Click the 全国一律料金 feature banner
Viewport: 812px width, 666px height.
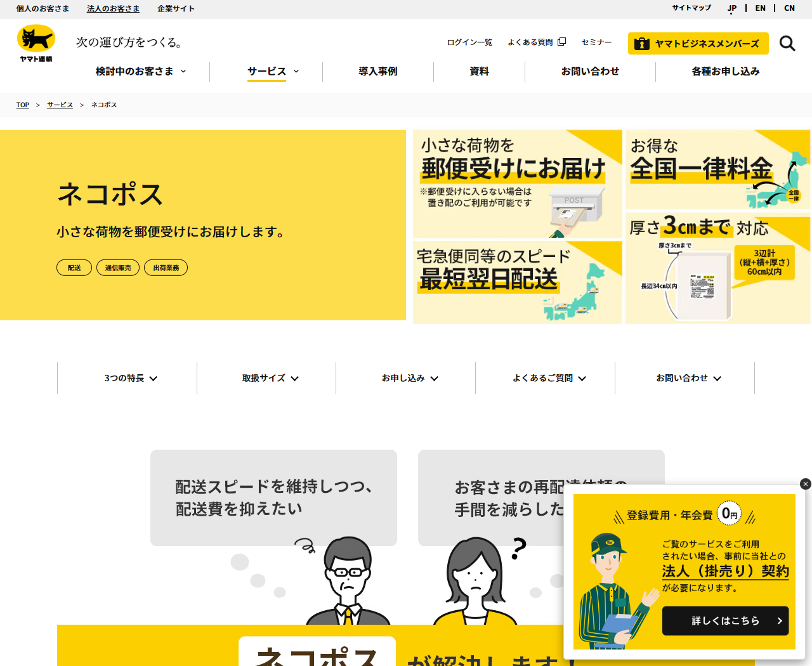tap(718, 169)
